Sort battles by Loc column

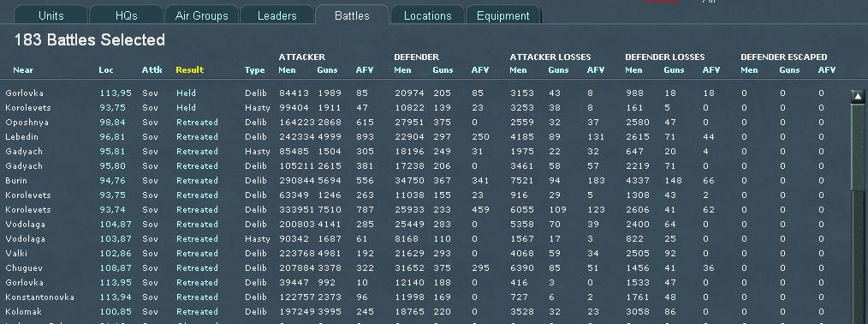[106, 69]
